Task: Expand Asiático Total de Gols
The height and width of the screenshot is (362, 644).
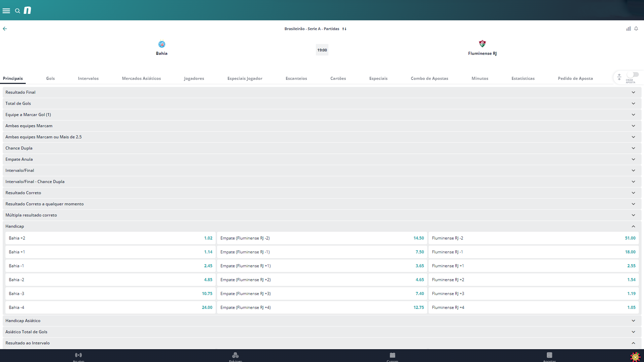Action: [322, 332]
